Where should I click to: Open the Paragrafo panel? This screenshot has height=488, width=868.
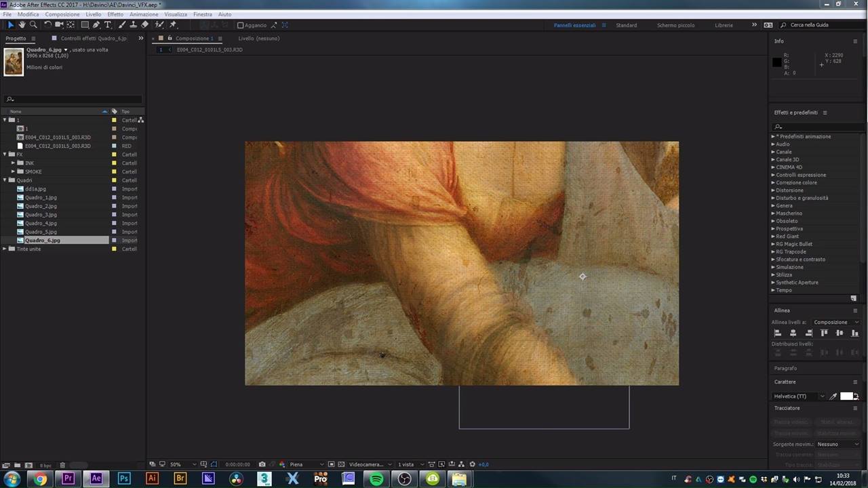coord(786,368)
